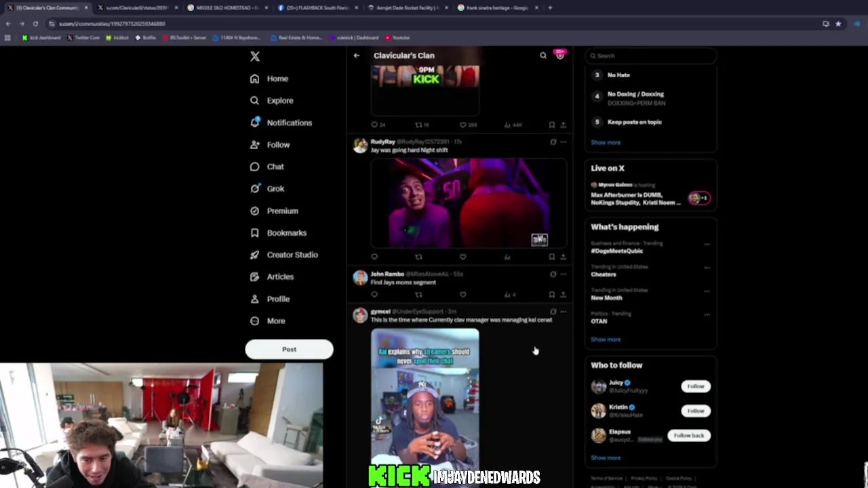Open the Follow sidebar item
This screenshot has height=488, width=868.
pos(270,144)
